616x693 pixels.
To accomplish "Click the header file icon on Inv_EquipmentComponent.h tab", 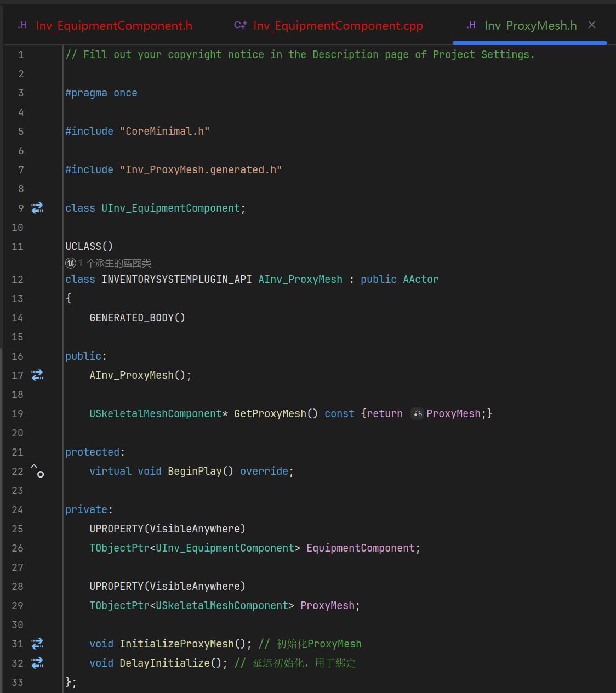I will pos(22,25).
